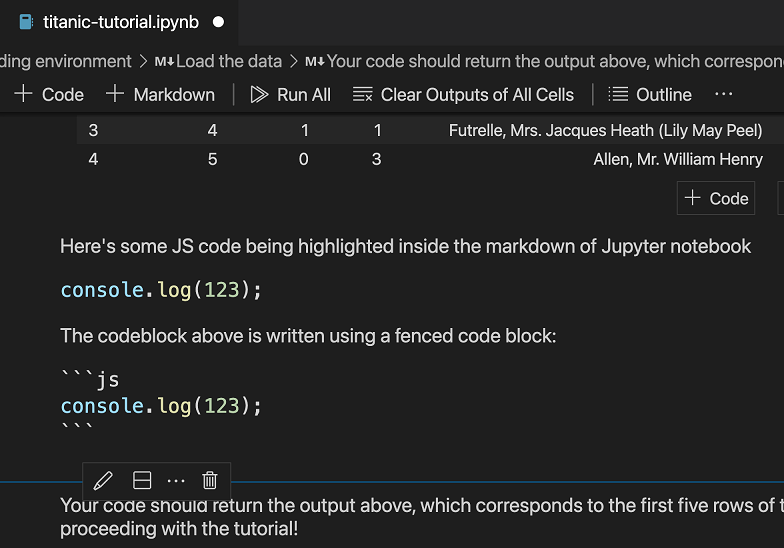Image resolution: width=784 pixels, height=548 pixels.
Task: Add a Markdown cell from toolbar
Action: pos(160,94)
